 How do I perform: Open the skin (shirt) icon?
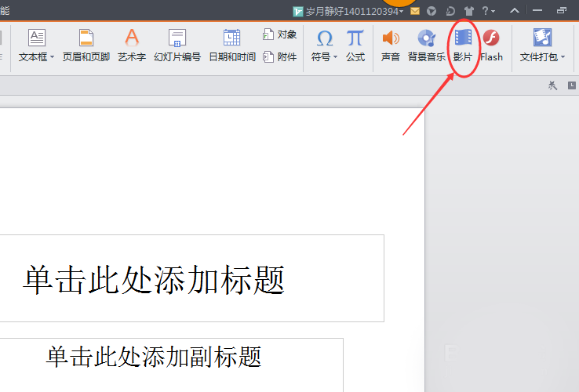469,11
